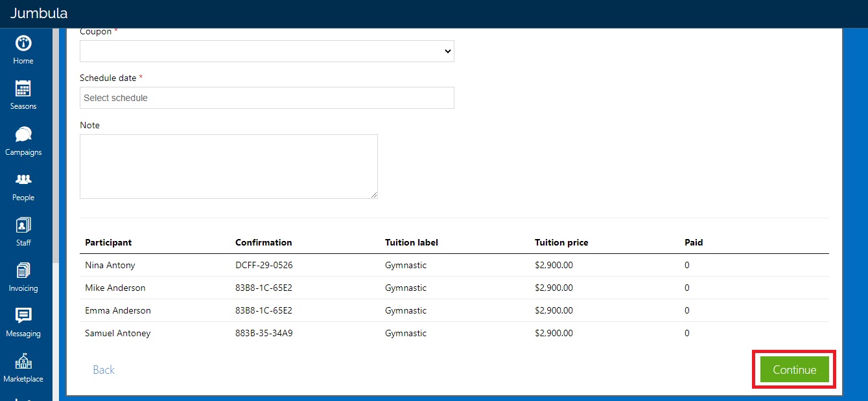Select Mike Anderson's confirmation 83B8-1C-65E2
The image size is (868, 401).
tap(264, 288)
